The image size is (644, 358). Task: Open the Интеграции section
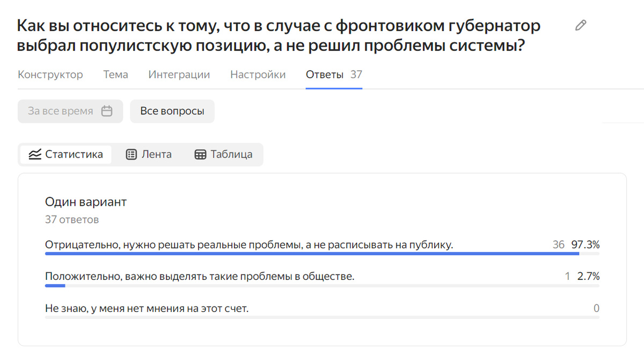pyautogui.click(x=179, y=74)
